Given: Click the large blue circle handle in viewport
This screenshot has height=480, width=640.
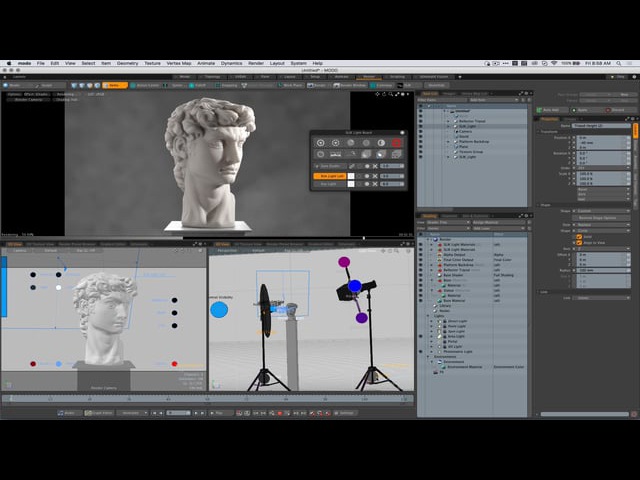Looking at the screenshot, I should click(219, 309).
